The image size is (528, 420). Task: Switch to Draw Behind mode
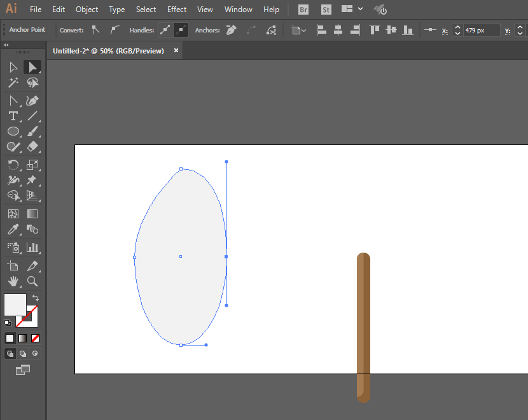coord(23,353)
